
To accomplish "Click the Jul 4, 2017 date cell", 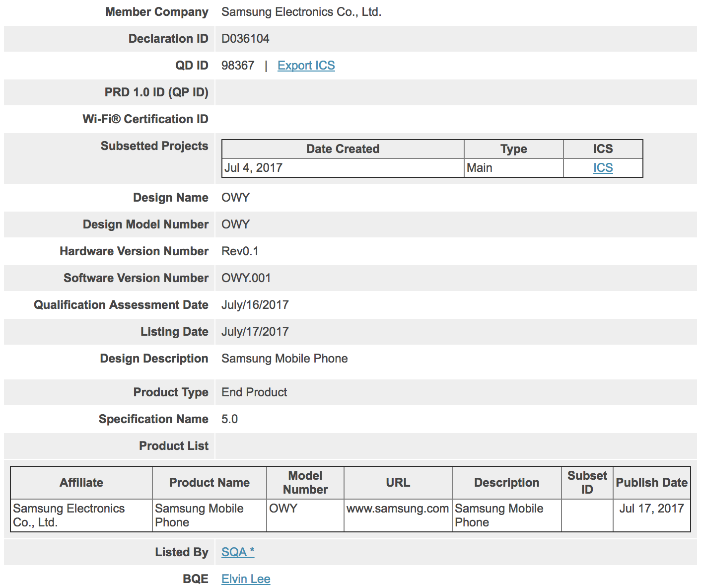I will point(254,168).
